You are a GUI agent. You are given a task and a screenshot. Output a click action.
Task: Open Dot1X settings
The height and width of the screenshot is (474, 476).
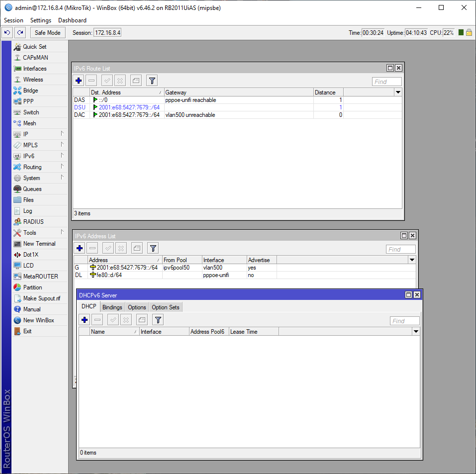click(x=39, y=255)
